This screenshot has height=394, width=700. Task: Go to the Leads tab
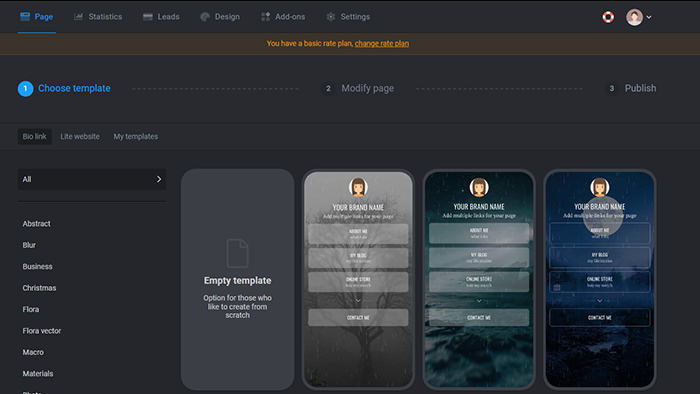point(161,17)
